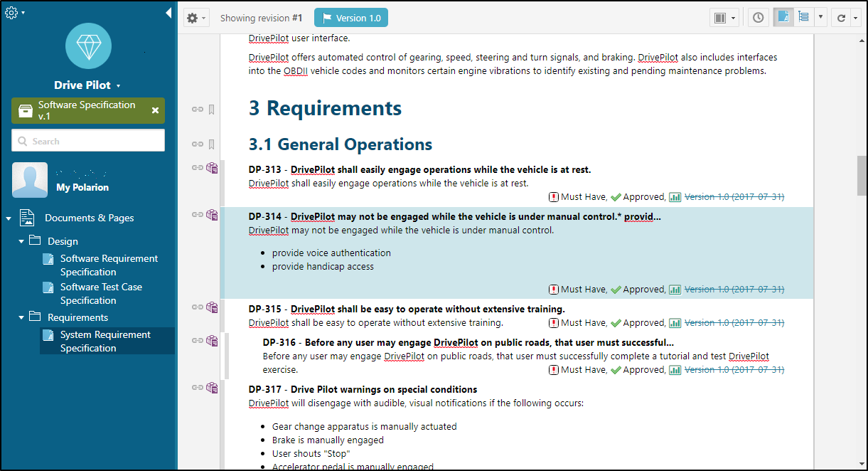Image resolution: width=868 pixels, height=471 pixels.
Task: Click work item type icon for DP-317
Action: click(212, 388)
